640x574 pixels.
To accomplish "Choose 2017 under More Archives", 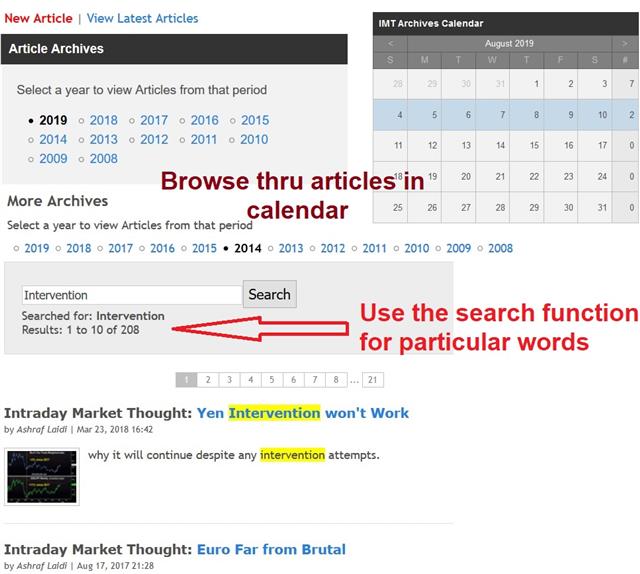I will (x=120, y=248).
